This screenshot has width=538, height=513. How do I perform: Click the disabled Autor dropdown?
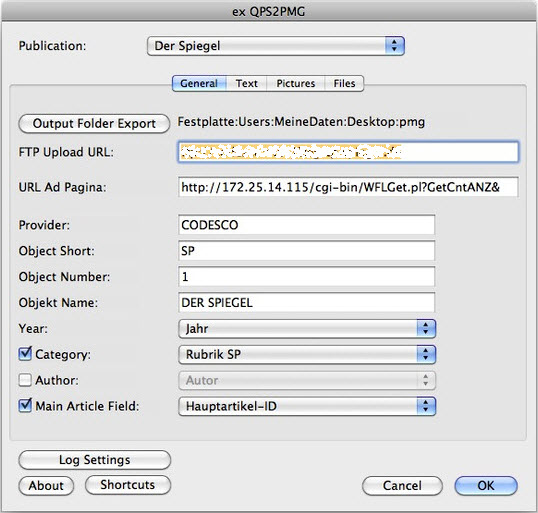tap(307, 380)
